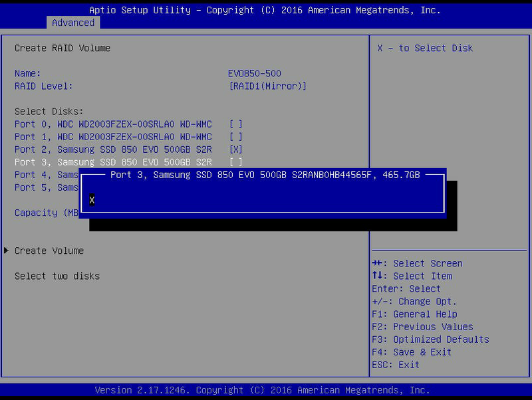
Task: Toggle the Port 0 WDC disk checkbox
Action: (x=236, y=124)
